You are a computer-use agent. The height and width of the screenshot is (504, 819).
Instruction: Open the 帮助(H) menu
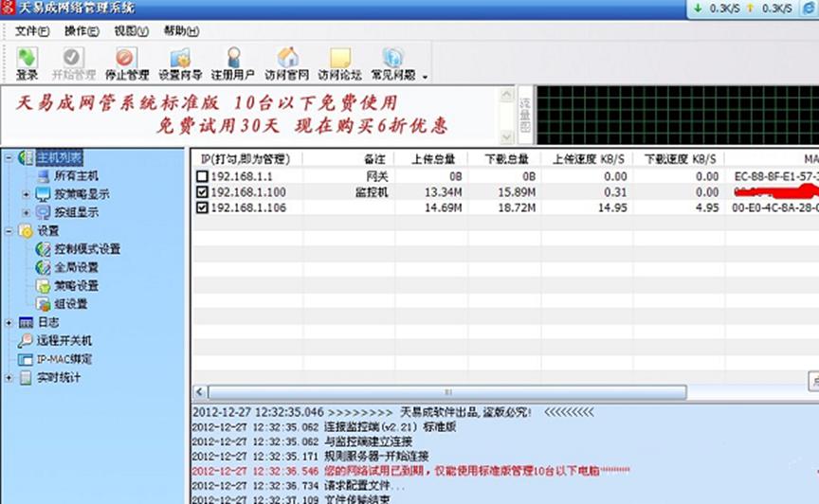pyautogui.click(x=181, y=31)
